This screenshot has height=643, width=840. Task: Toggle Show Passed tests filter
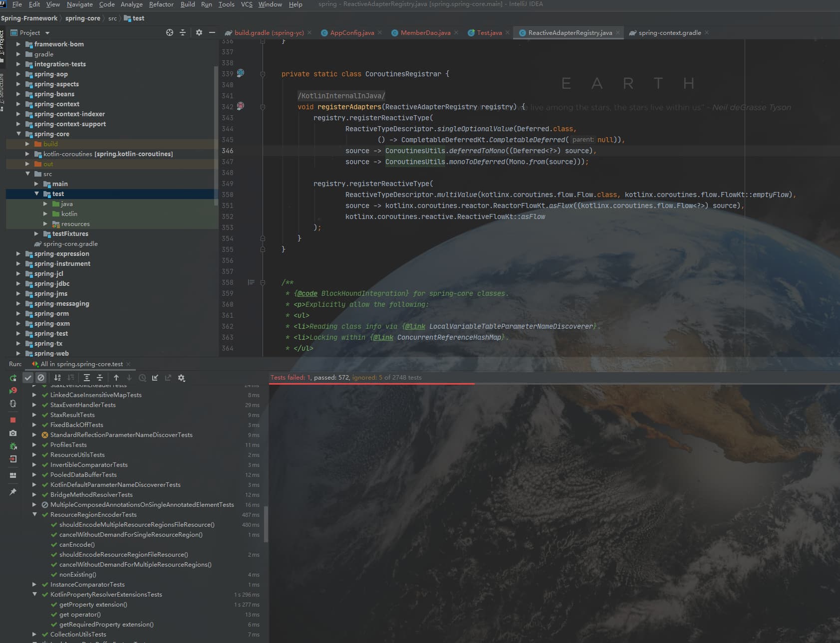pyautogui.click(x=28, y=378)
